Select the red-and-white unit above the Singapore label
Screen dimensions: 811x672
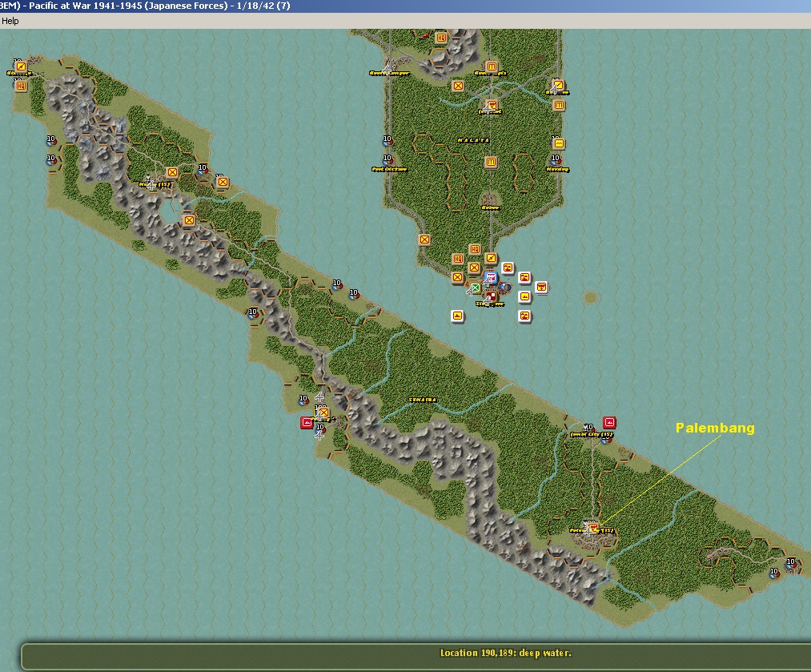click(x=491, y=296)
